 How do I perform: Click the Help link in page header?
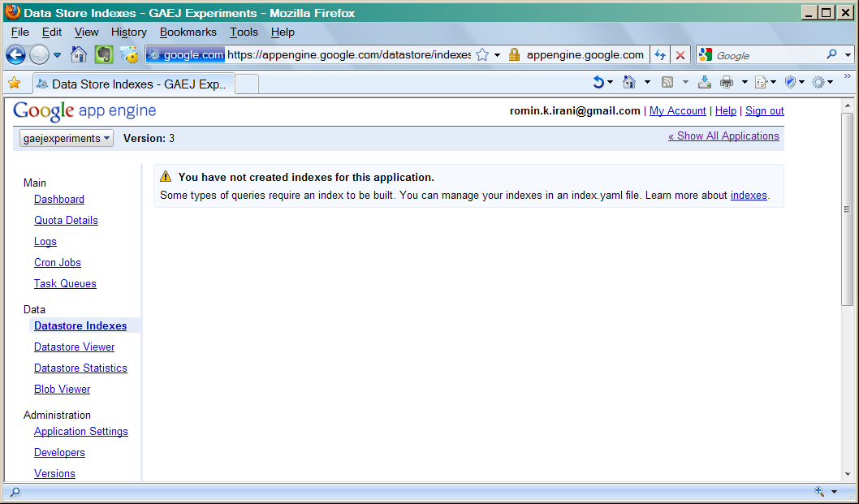[725, 110]
